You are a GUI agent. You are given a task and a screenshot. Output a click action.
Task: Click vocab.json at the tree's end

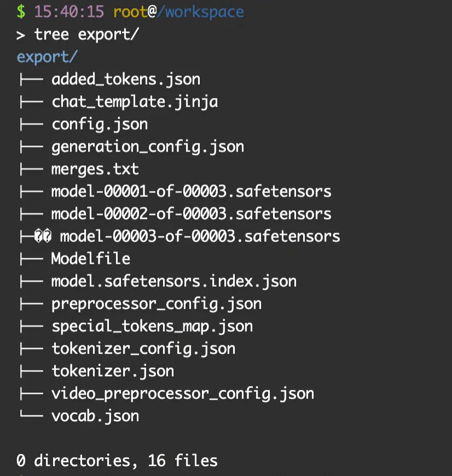click(95, 416)
